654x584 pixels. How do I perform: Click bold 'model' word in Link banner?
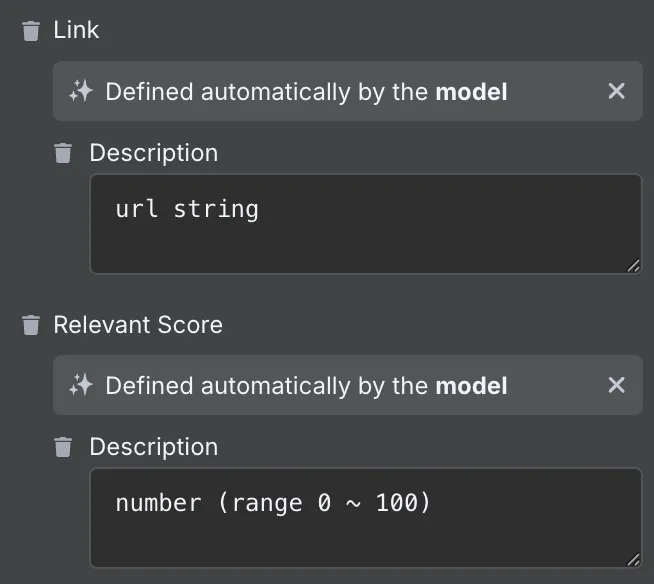pos(471,92)
